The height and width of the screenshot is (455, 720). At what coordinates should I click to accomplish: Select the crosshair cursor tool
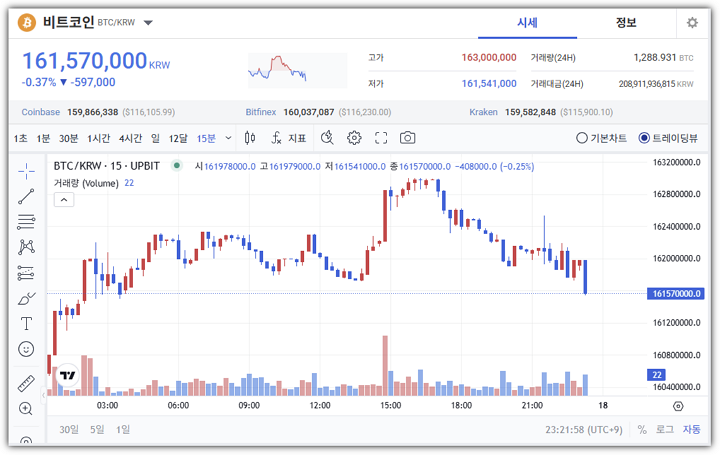coord(26,171)
